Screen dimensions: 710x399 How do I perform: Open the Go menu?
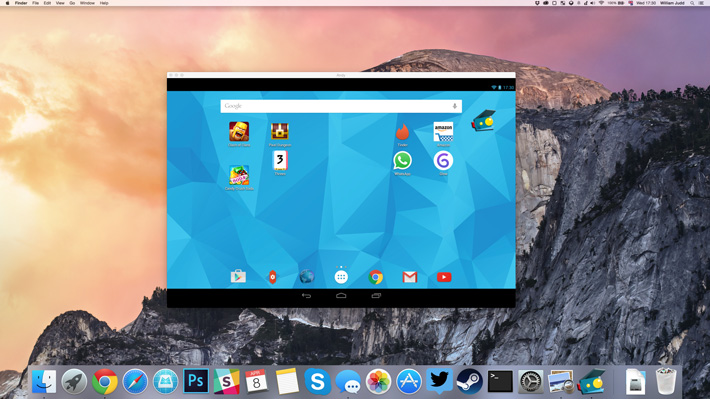tap(72, 3)
